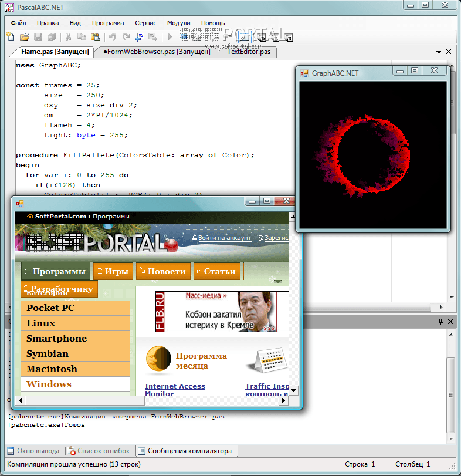This screenshot has width=461, height=476.
Task: Open the Модули menu
Action: point(179,23)
